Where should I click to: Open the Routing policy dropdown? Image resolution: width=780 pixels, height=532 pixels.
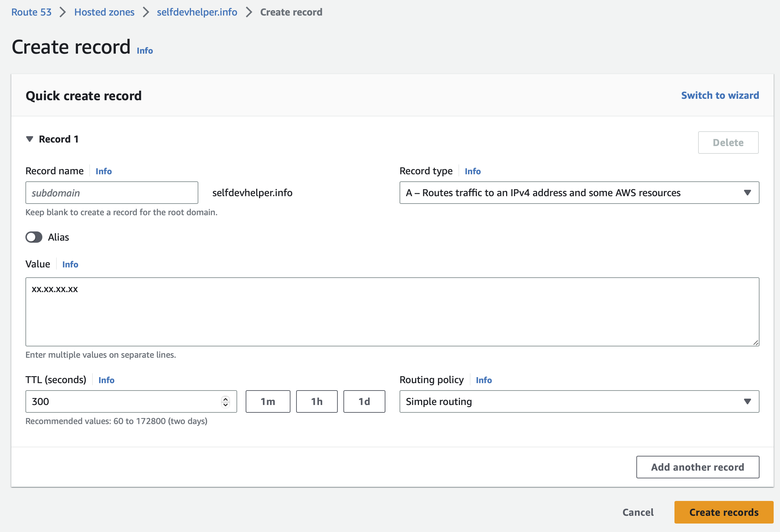point(579,401)
